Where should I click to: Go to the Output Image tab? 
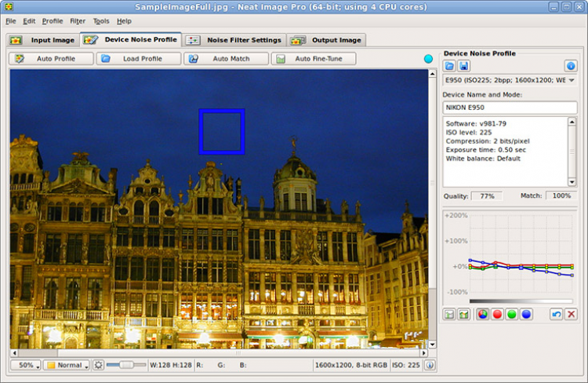326,40
